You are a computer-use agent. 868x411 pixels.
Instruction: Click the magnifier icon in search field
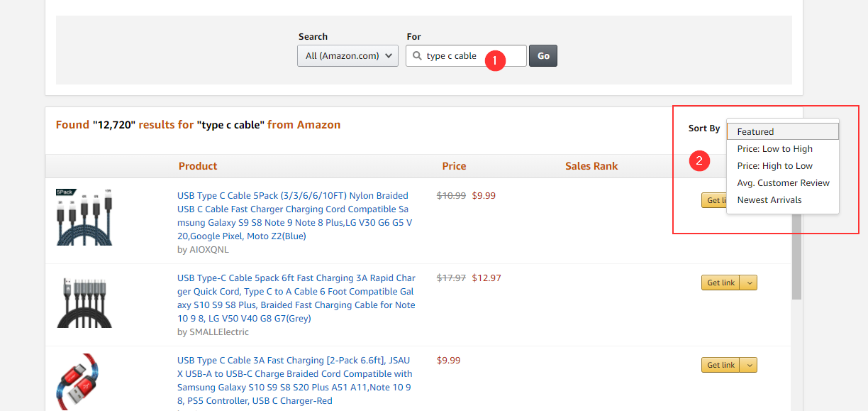point(418,56)
